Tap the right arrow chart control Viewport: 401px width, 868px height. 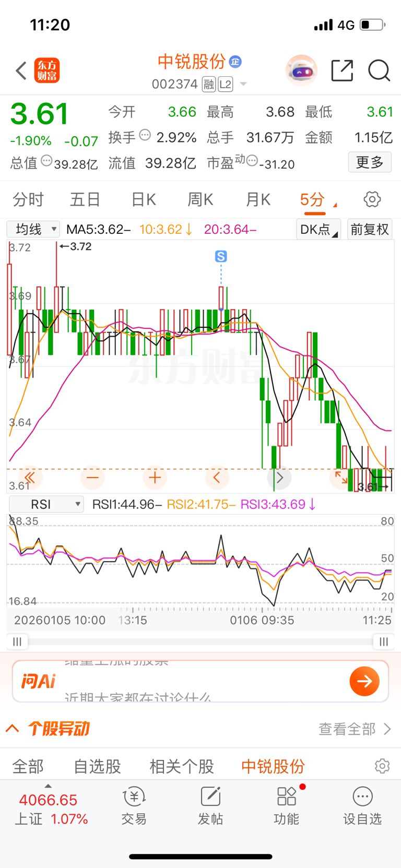(x=279, y=477)
